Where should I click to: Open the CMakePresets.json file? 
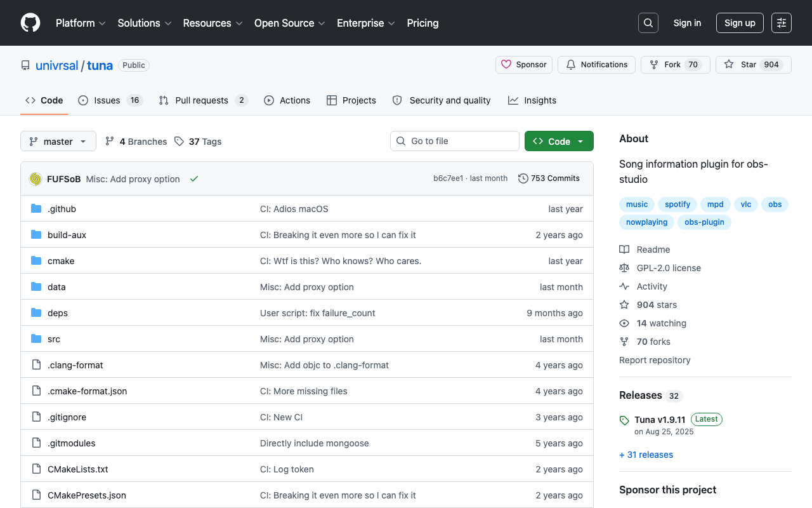point(87,495)
